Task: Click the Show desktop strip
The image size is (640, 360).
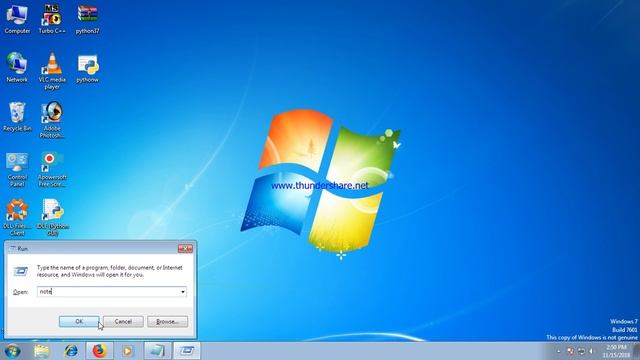Action: coord(637,351)
